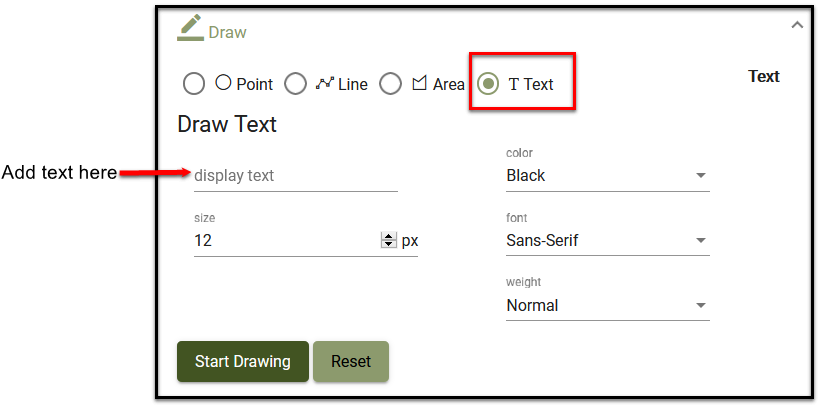The width and height of the screenshot is (821, 408).
Task: Click the Start Drawing button
Action: 243,362
